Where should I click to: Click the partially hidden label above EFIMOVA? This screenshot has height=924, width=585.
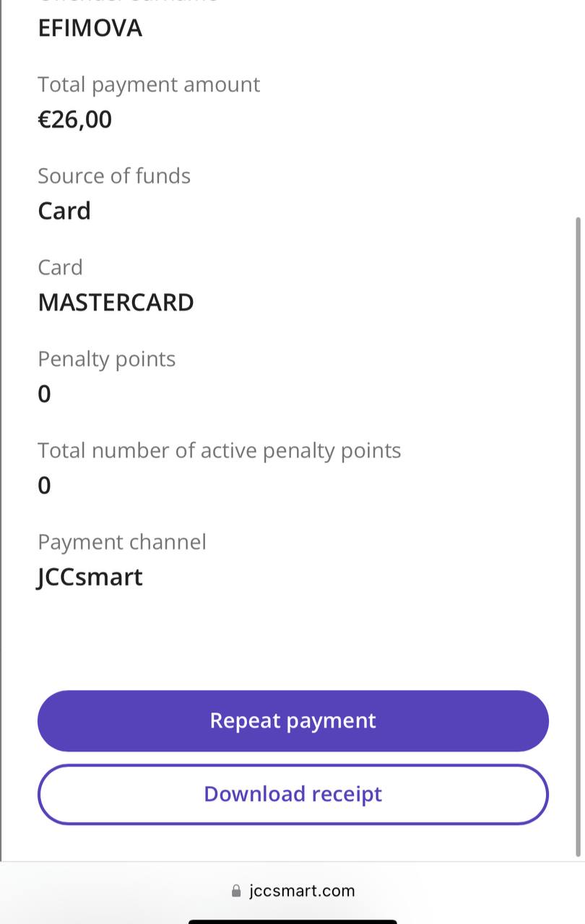click(x=127, y=2)
